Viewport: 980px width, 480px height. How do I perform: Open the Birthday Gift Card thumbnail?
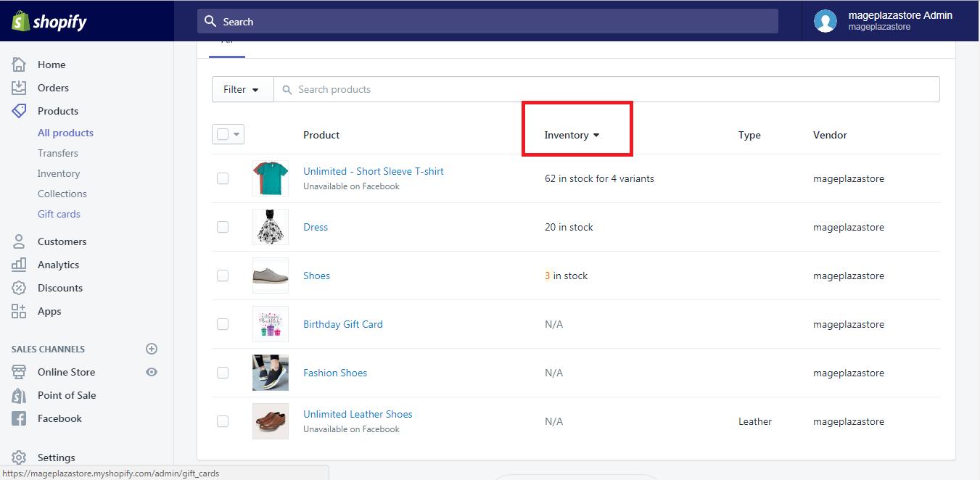point(271,324)
